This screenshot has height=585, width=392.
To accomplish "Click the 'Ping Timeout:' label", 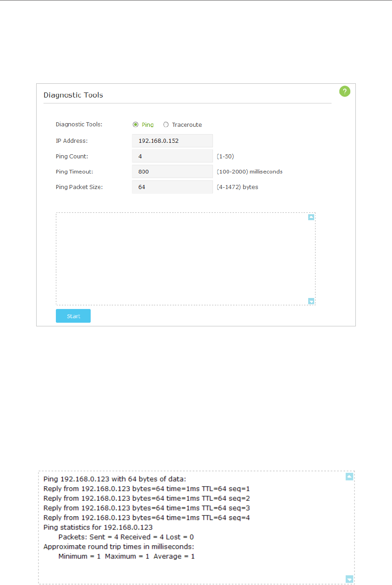I will pos(75,172).
